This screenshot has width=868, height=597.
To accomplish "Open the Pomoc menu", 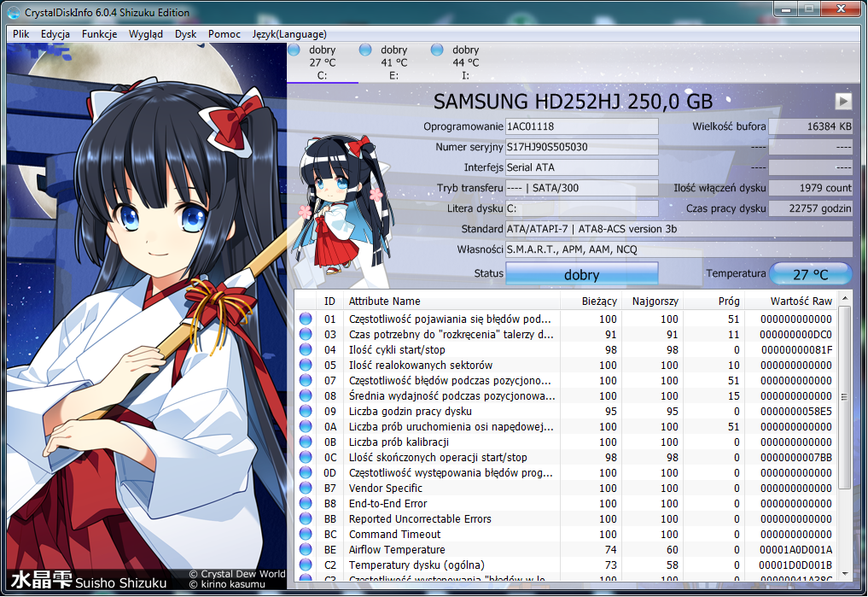I will (x=224, y=34).
